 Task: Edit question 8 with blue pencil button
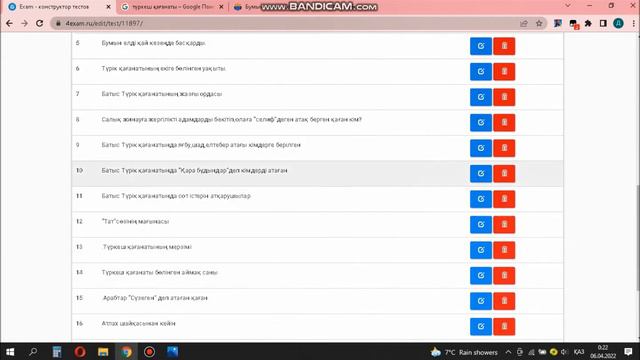click(481, 122)
